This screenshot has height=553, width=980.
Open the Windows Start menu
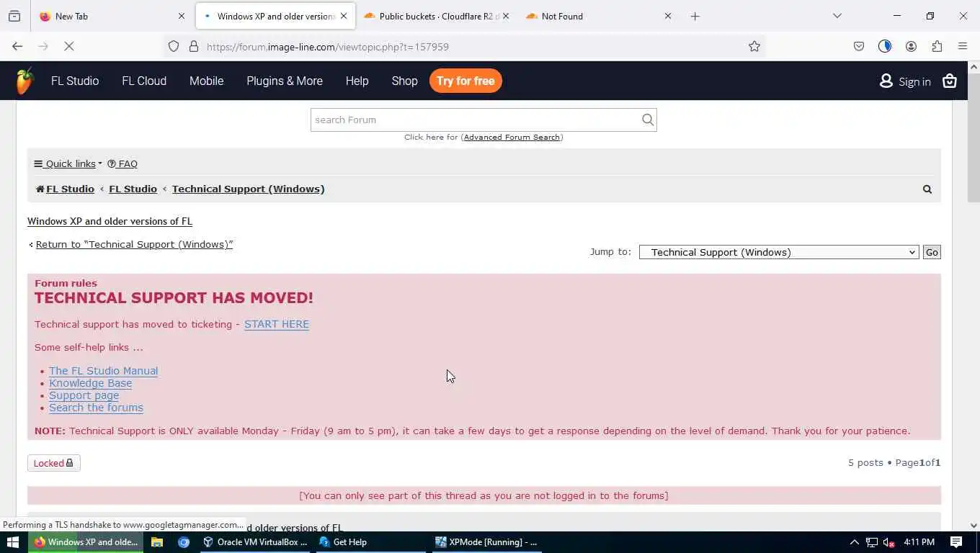coord(13,542)
